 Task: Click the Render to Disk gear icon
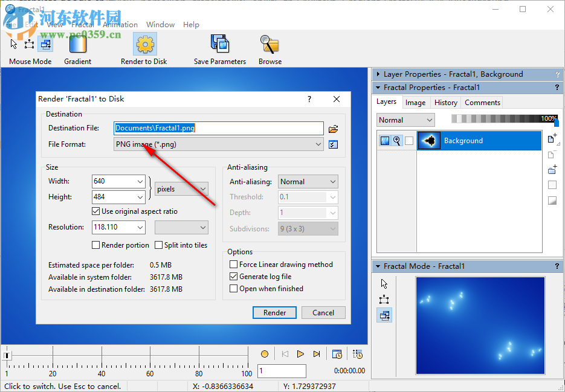[x=145, y=44]
